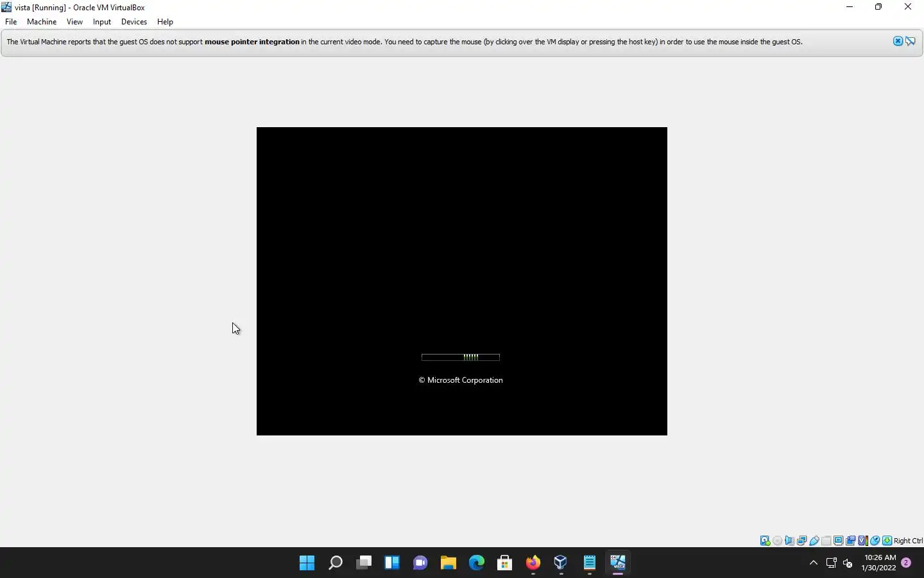The image size is (924, 578).
Task: Open the Widgets panel on the taskbar
Action: click(392, 563)
